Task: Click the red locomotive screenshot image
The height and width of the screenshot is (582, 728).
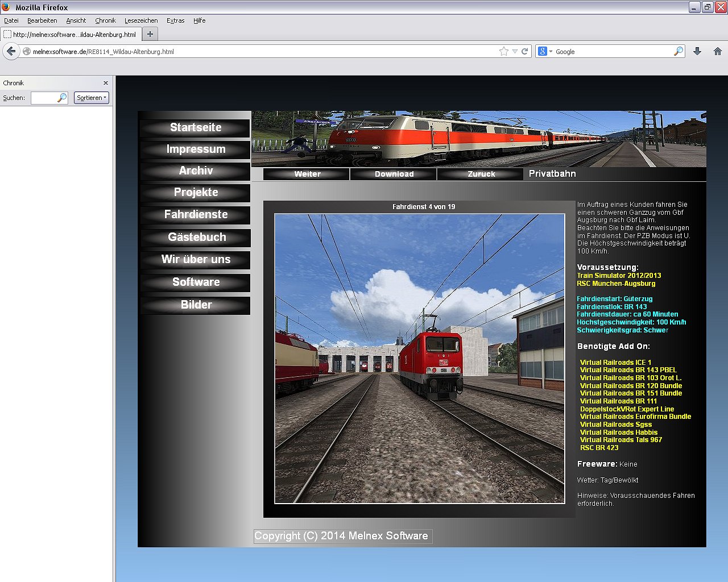Action: pyautogui.click(x=420, y=358)
